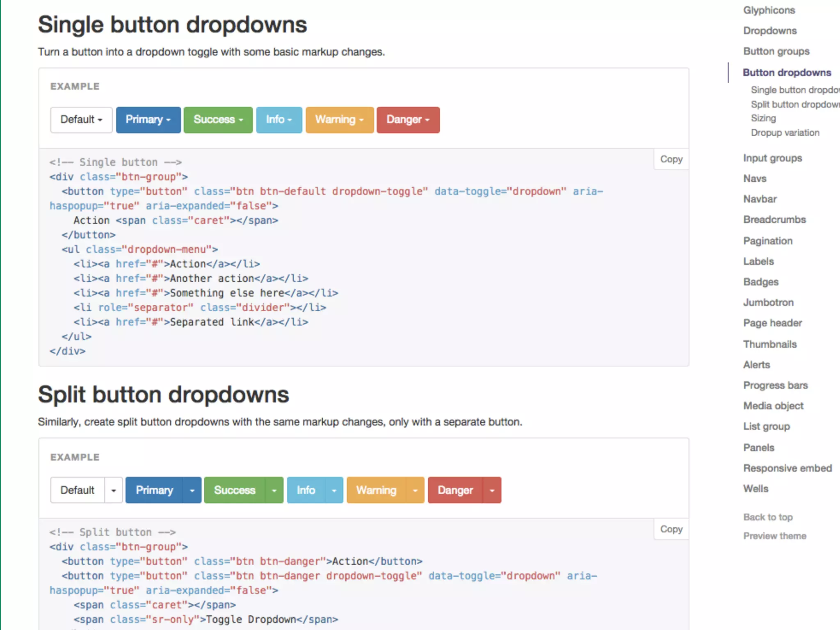The width and height of the screenshot is (840, 630).
Task: Click caret toggle next to split Primary button
Action: coord(192,490)
